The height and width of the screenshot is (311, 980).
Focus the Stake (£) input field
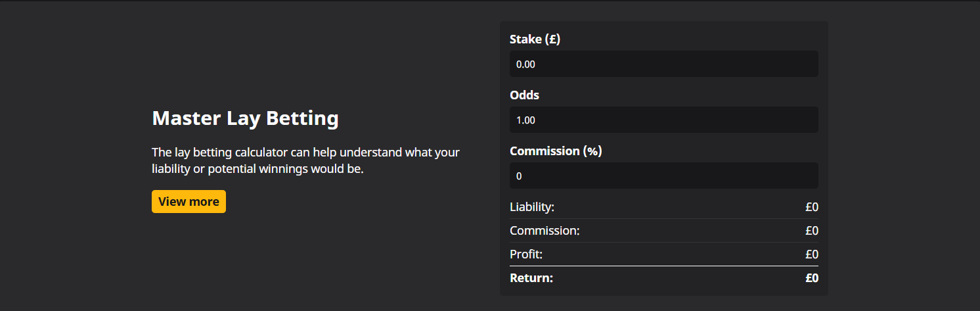coord(663,64)
